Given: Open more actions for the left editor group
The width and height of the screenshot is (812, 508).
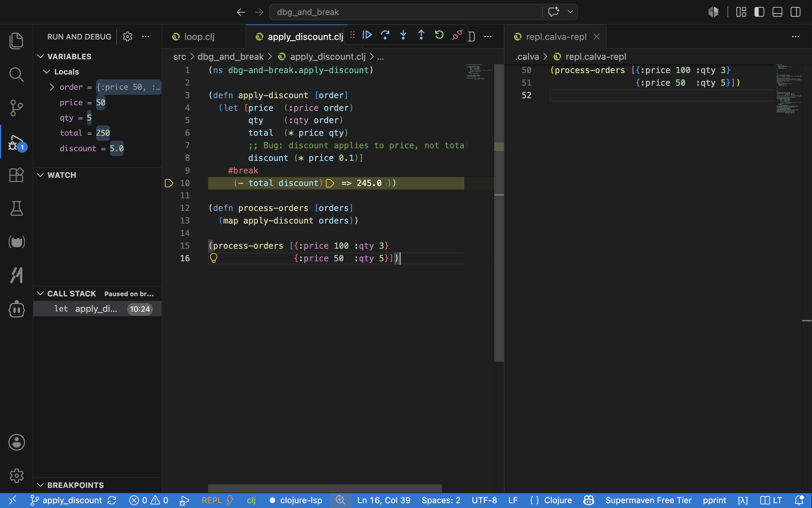Looking at the screenshot, I should tap(488, 37).
